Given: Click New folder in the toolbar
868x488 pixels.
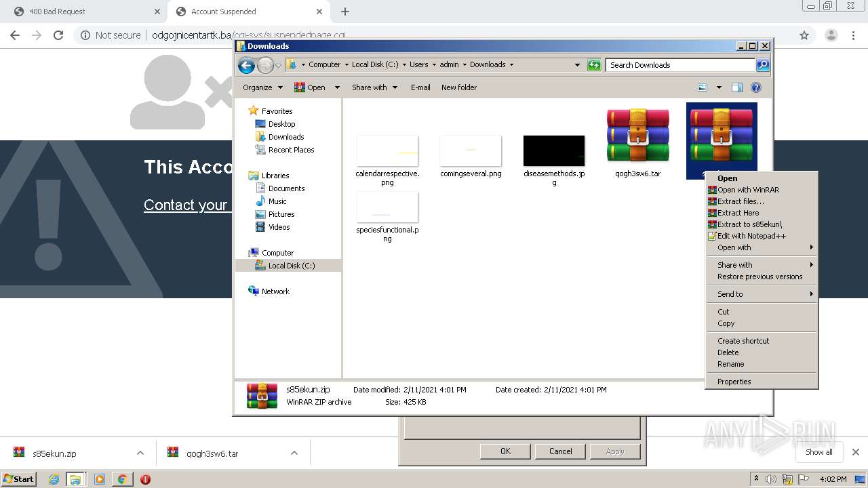Looking at the screenshot, I should click(459, 87).
